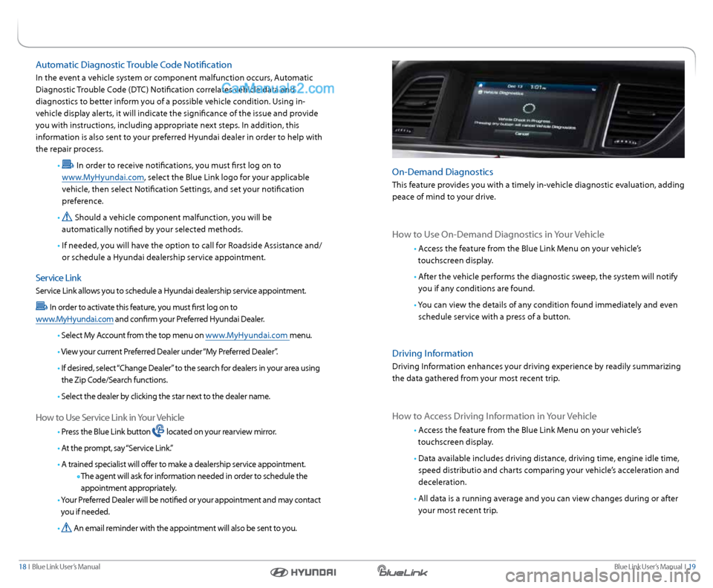Click the in-vehicle touchscreen diagnostics photo
The height and width of the screenshot is (588, 713).
tap(538, 109)
